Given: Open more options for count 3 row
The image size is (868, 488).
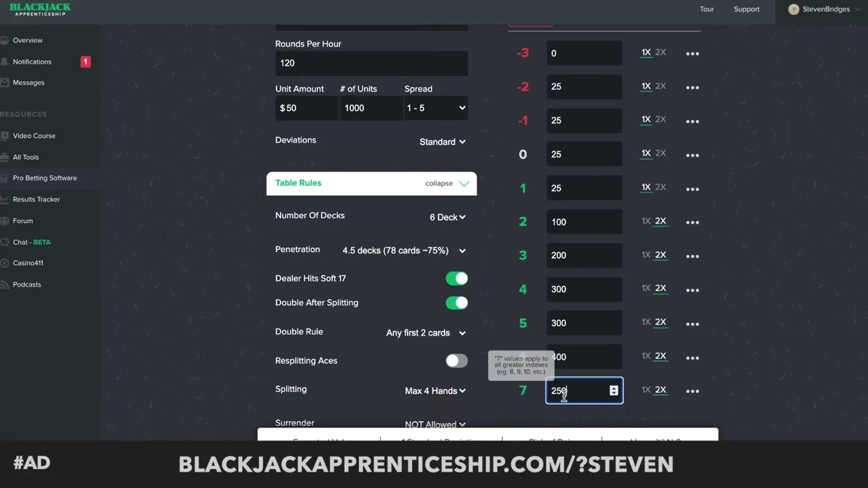Looking at the screenshot, I should point(692,256).
